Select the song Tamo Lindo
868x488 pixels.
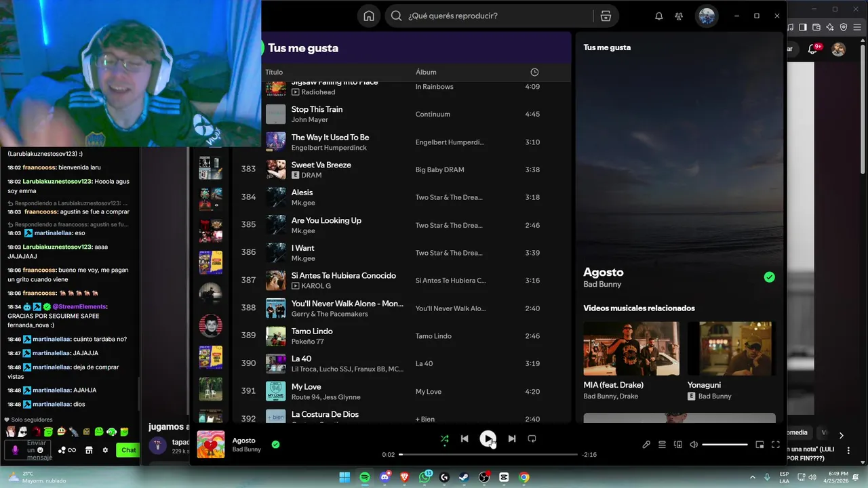312,331
